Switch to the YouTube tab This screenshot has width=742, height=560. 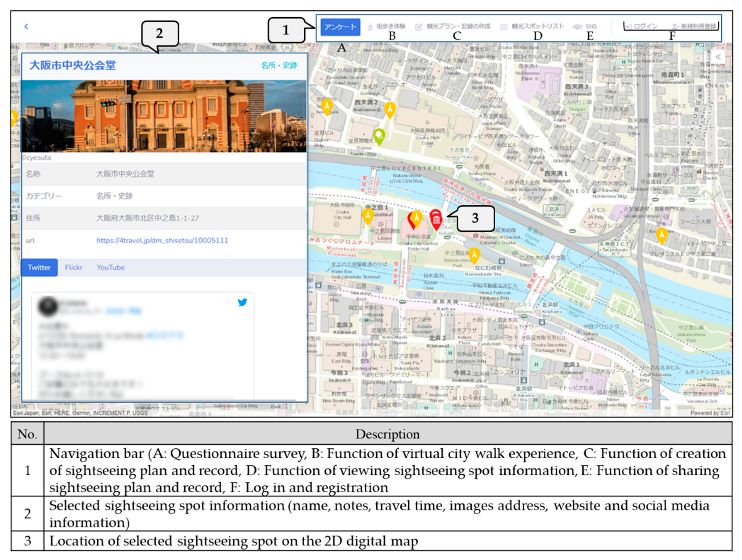click(110, 267)
